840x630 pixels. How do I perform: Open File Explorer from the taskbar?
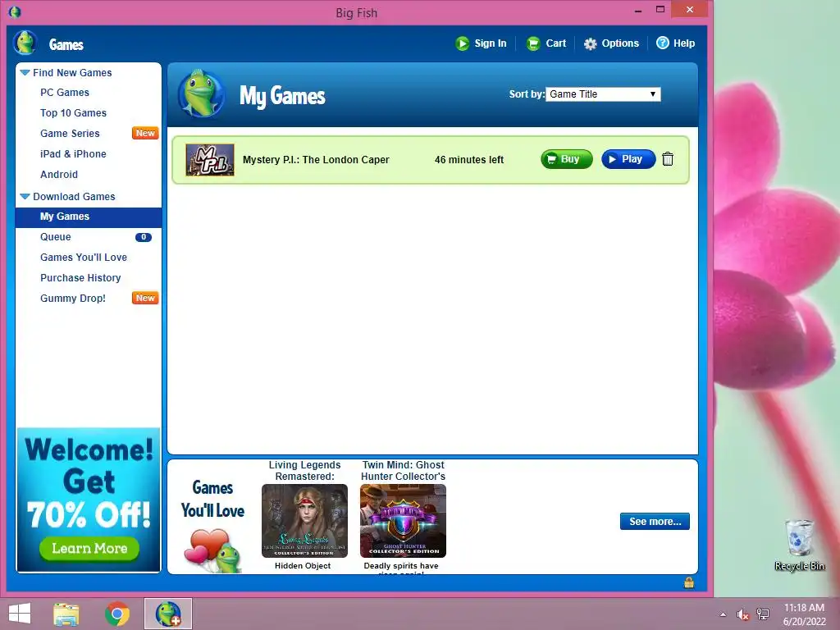(x=66, y=614)
